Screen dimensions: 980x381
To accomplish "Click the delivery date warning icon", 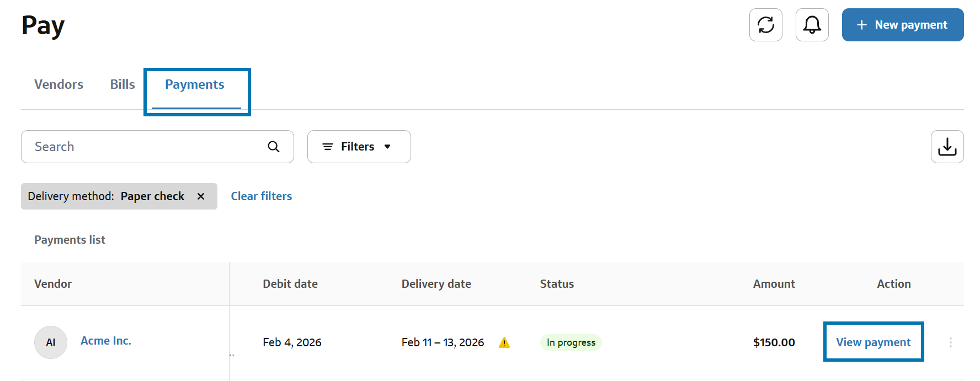I will click(x=504, y=343).
